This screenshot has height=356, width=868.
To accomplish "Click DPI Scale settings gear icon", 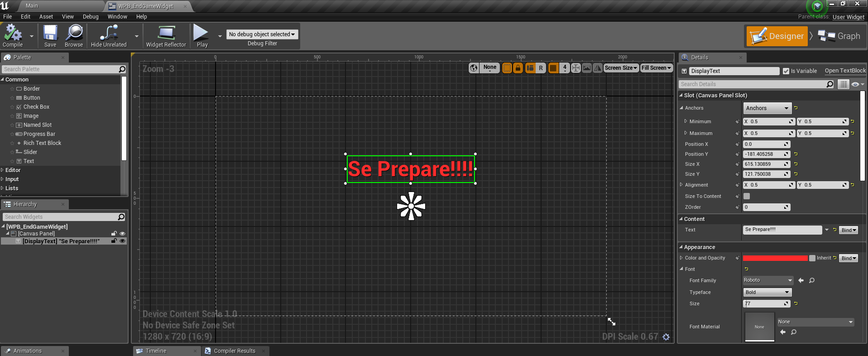I will coord(666,337).
